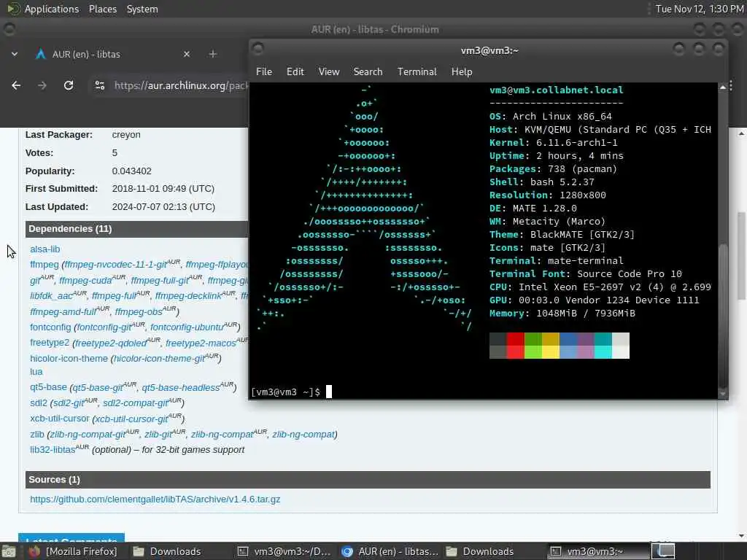The height and width of the screenshot is (560, 747).
Task: Open the libfdk_aac AUR link
Action: (x=53, y=296)
